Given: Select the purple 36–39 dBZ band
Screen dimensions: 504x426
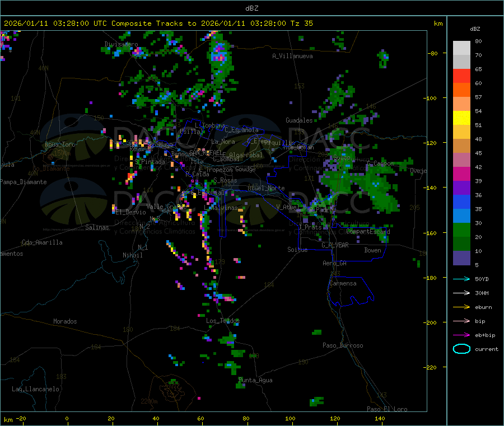Looking at the screenshot, I should coord(461,188).
